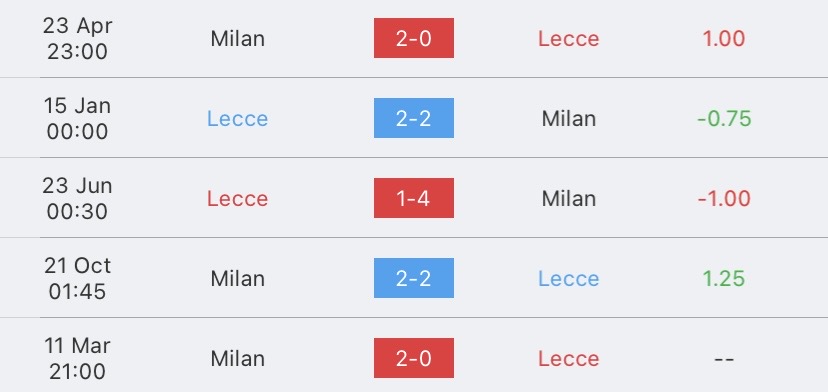
Task: Open Milan home team in 23 Apr row
Action: coord(238,39)
